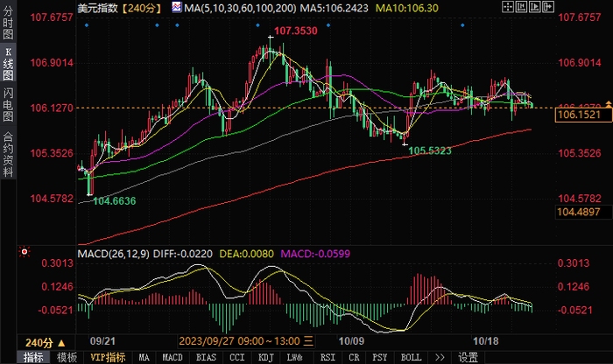Select the 指标 bottom tab
This screenshot has width=613, height=364.
(33, 357)
